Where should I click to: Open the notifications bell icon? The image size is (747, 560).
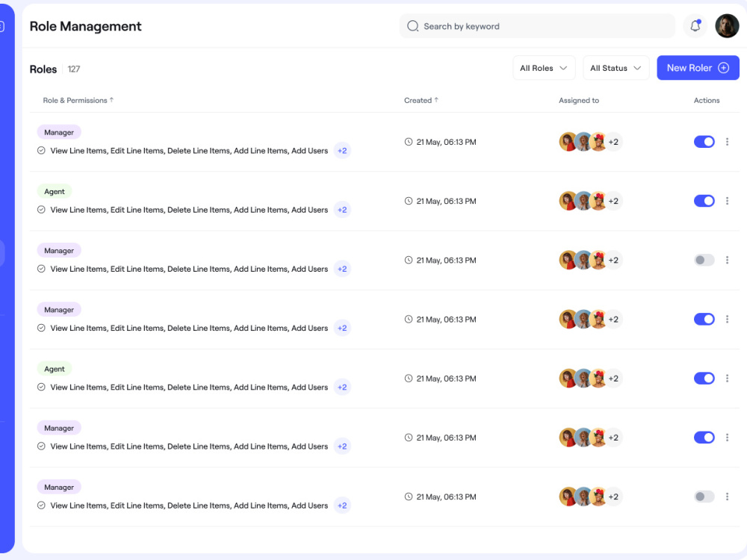coord(695,25)
